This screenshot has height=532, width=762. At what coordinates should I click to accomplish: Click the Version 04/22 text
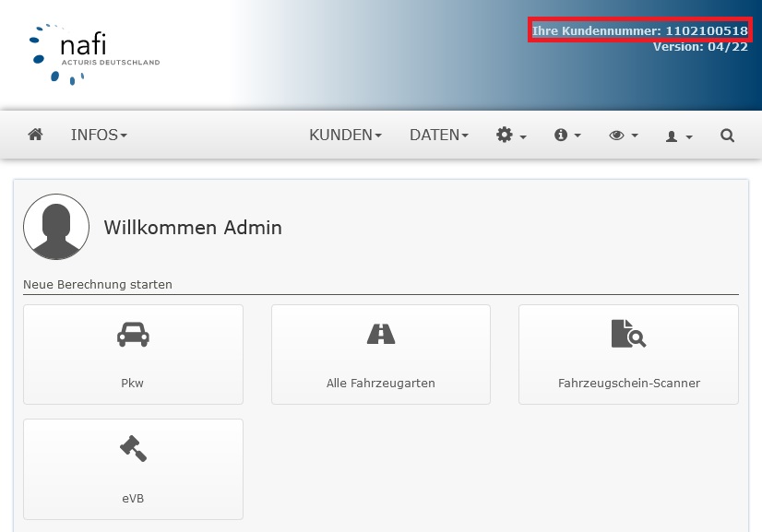point(700,47)
